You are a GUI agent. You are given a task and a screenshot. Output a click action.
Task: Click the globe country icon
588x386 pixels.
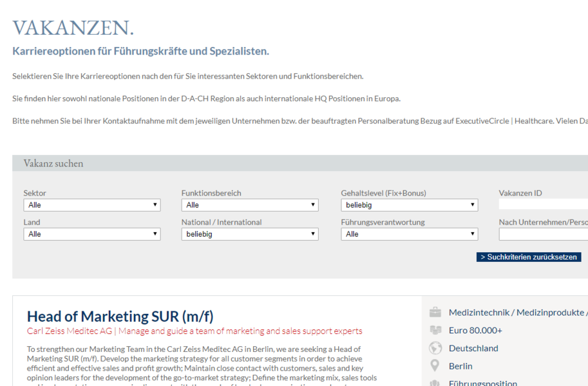[435, 348]
